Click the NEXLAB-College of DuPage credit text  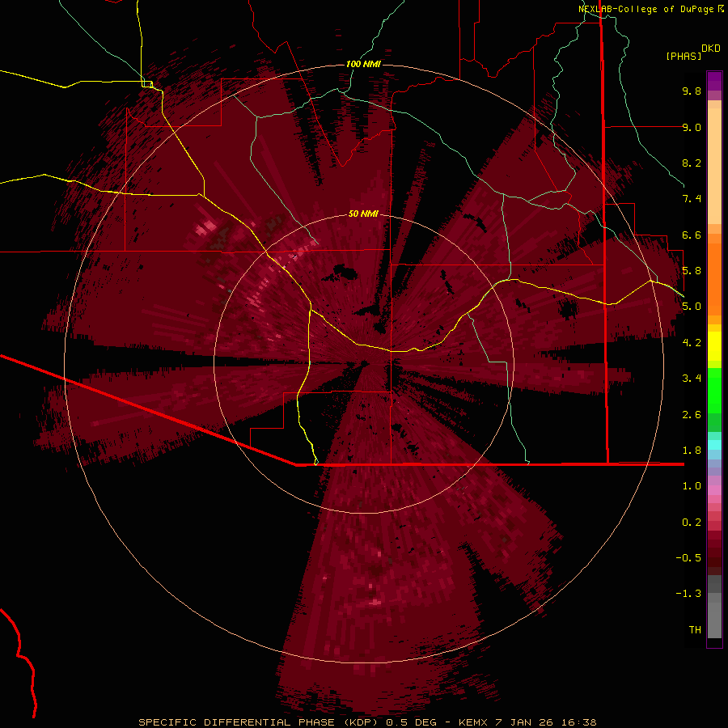click(x=646, y=9)
